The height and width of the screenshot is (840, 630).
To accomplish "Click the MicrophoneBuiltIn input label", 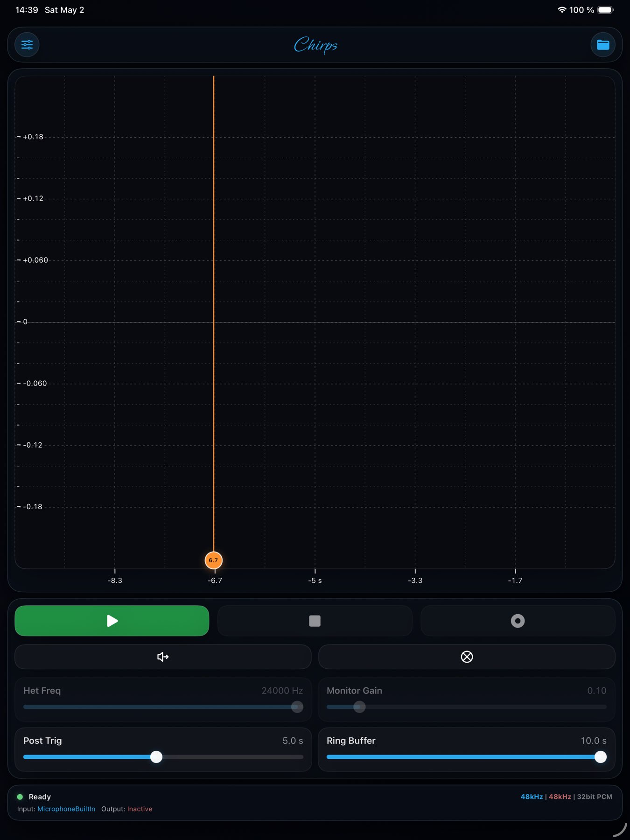I will (66, 809).
